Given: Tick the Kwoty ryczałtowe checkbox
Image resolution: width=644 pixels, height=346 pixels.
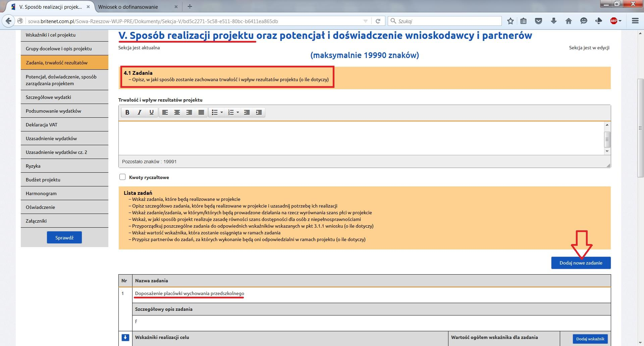Looking at the screenshot, I should 122,177.
